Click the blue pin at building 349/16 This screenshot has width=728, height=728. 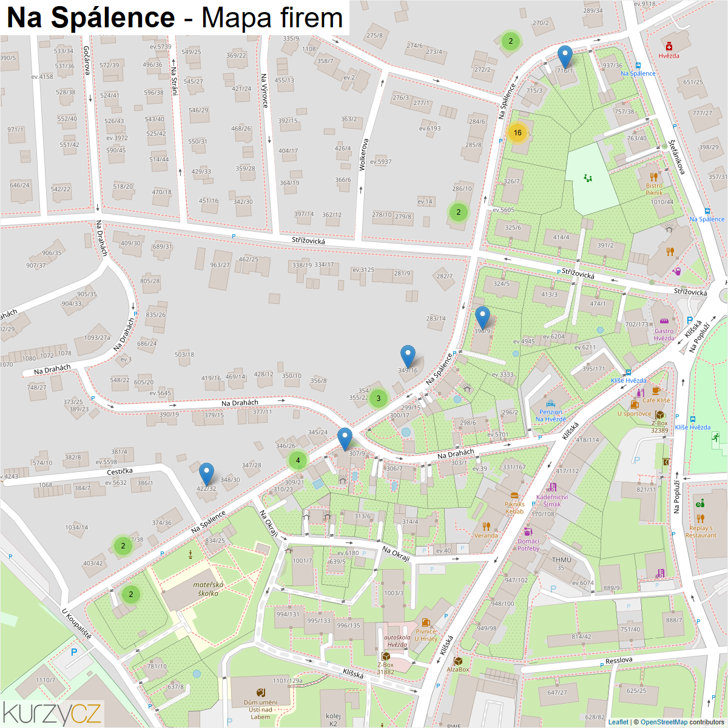[x=408, y=357]
